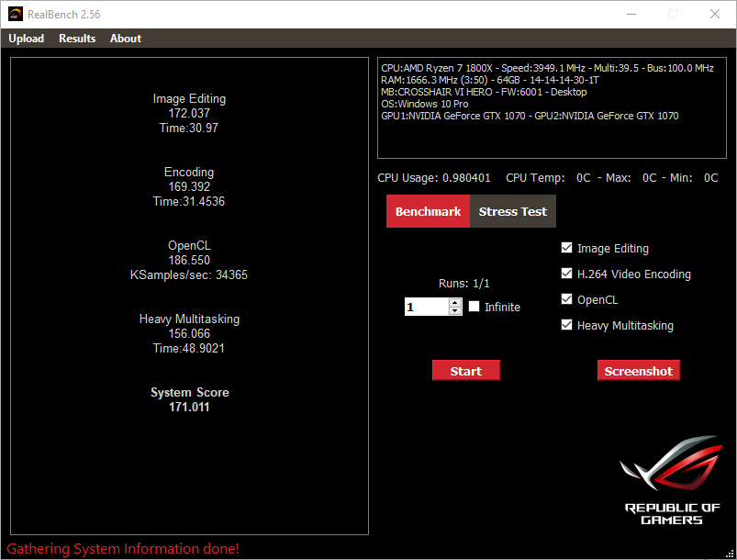Click the CPU Temp: 0C readout

[x=548, y=178]
